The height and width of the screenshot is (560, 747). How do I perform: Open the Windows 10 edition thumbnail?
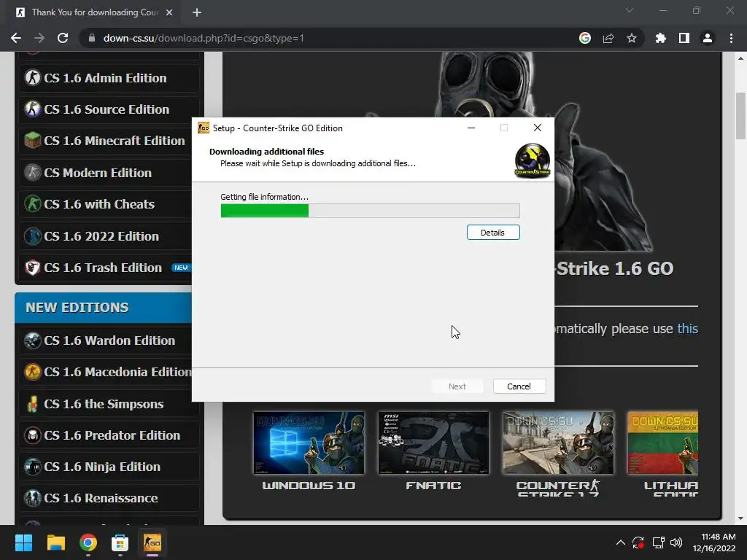pos(309,443)
